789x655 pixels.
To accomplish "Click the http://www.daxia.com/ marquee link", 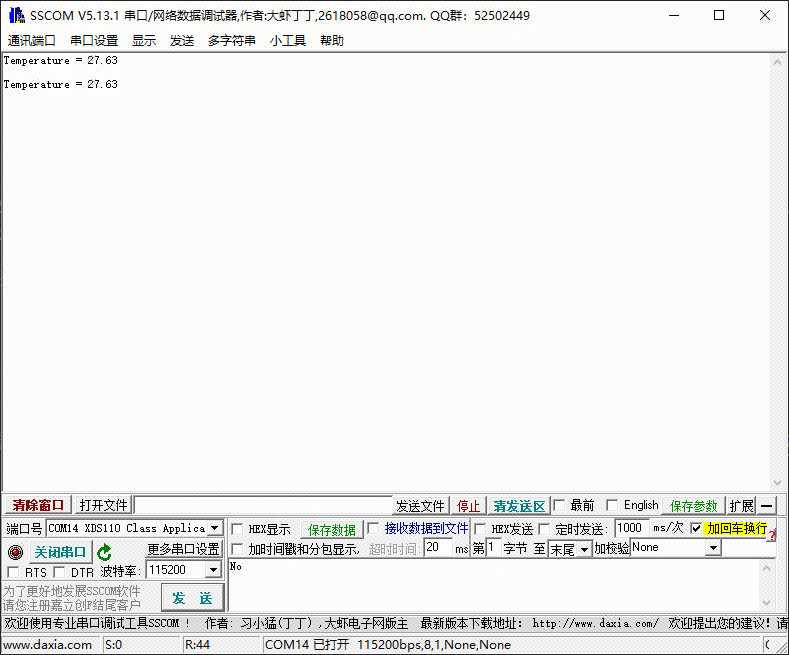I will point(595,624).
